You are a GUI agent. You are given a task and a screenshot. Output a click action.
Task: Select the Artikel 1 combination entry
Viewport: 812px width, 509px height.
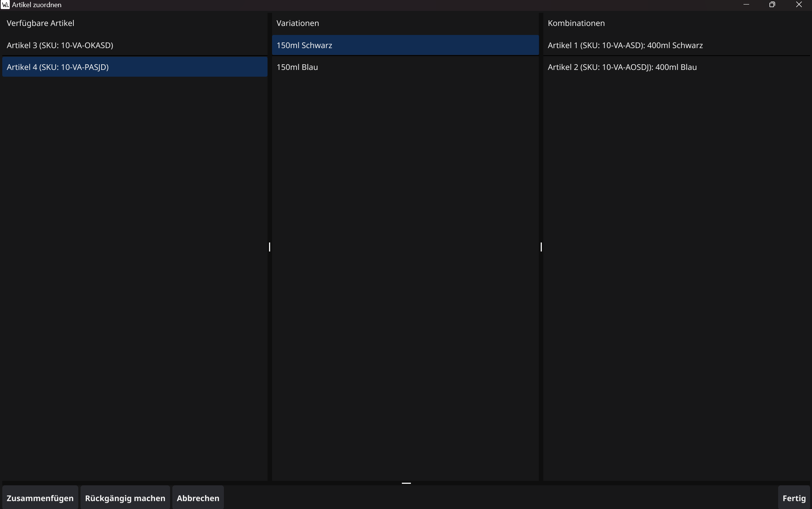676,45
